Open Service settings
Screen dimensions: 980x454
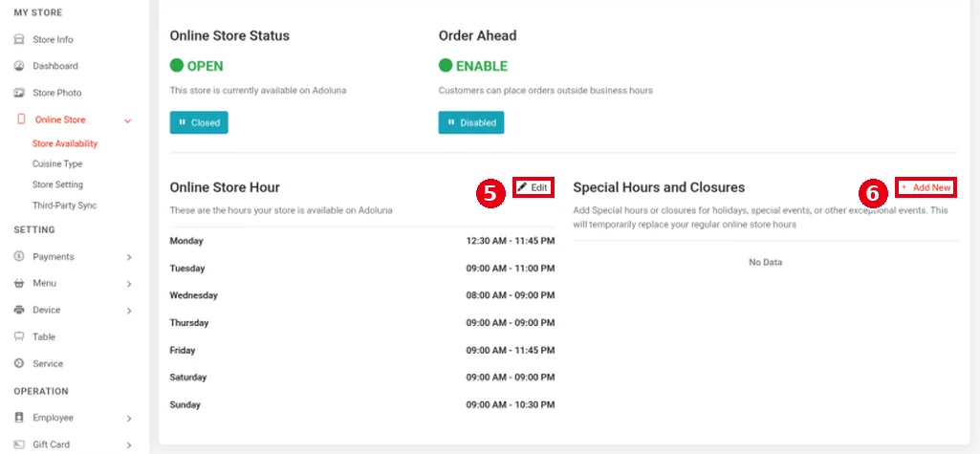coord(48,363)
